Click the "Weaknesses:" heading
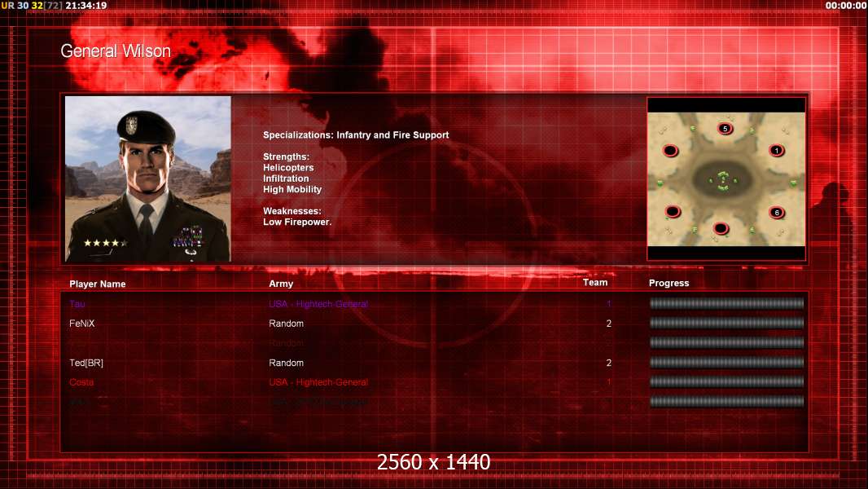This screenshot has height=489, width=868. 292,211
